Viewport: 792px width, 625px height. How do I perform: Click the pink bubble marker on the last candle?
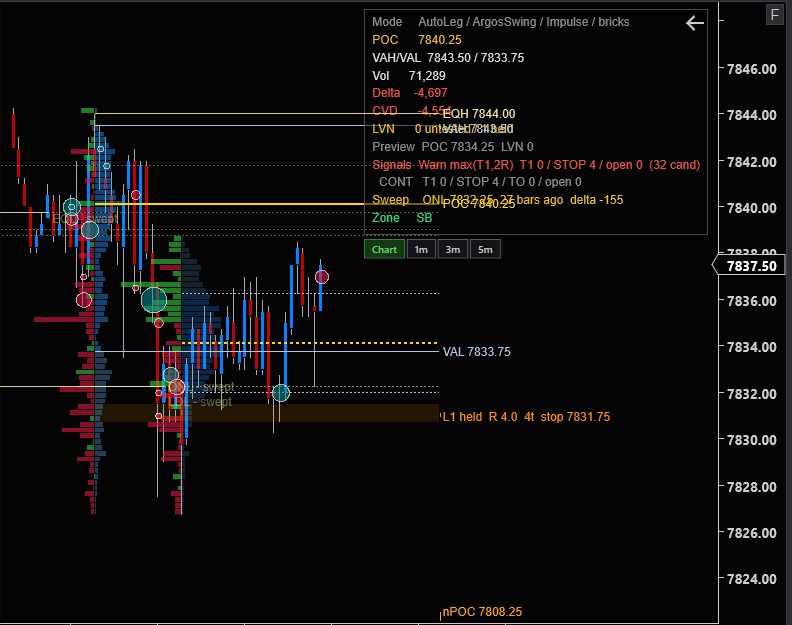click(322, 277)
